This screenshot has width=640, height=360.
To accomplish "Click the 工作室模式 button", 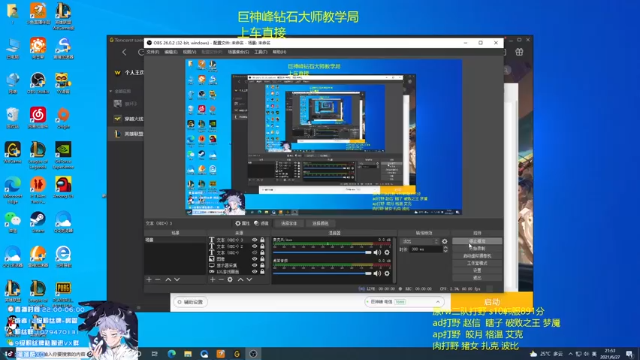I will click(x=477, y=263).
